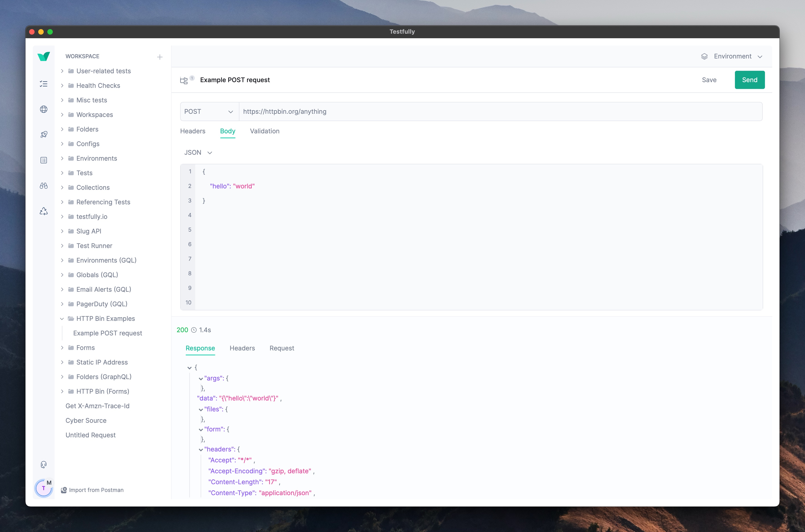This screenshot has height=532, width=805.
Task: Select the Body tab
Action: 228,131
